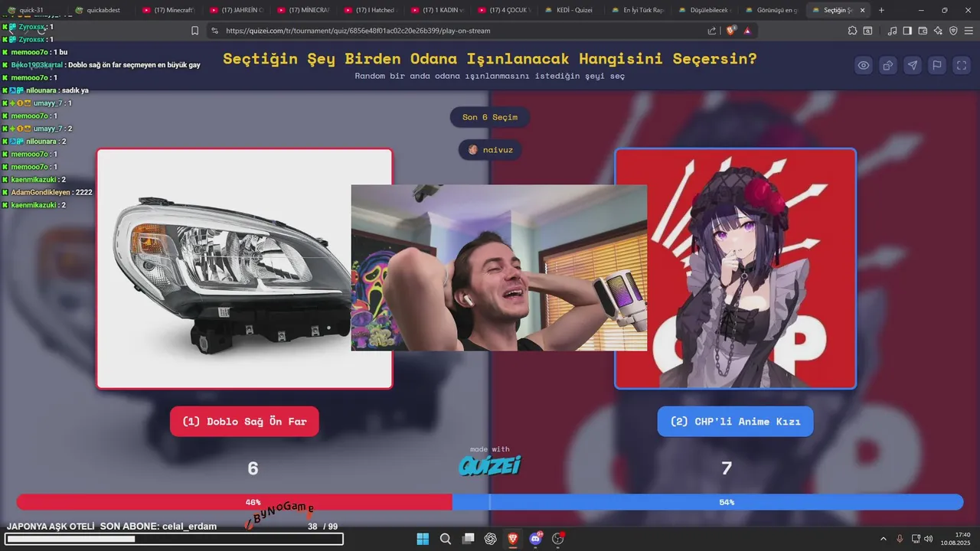Choose (2) CHP'li Anime Kızı button

click(735, 422)
